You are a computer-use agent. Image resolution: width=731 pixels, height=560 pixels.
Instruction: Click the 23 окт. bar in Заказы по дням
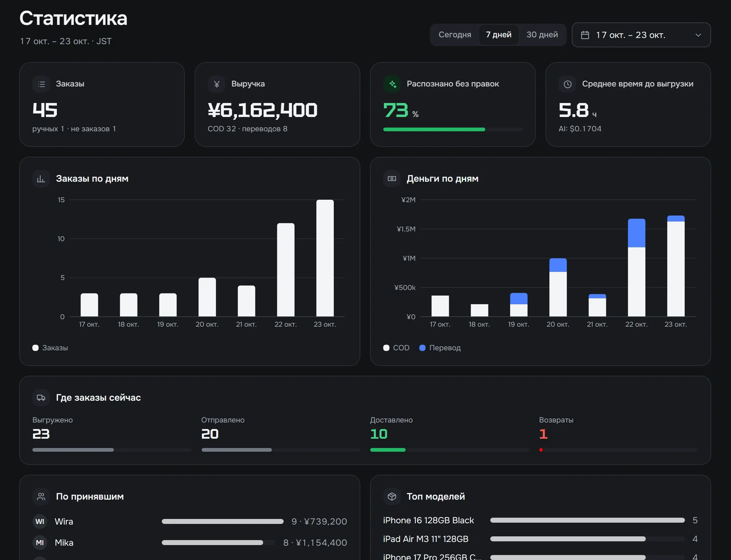click(325, 258)
